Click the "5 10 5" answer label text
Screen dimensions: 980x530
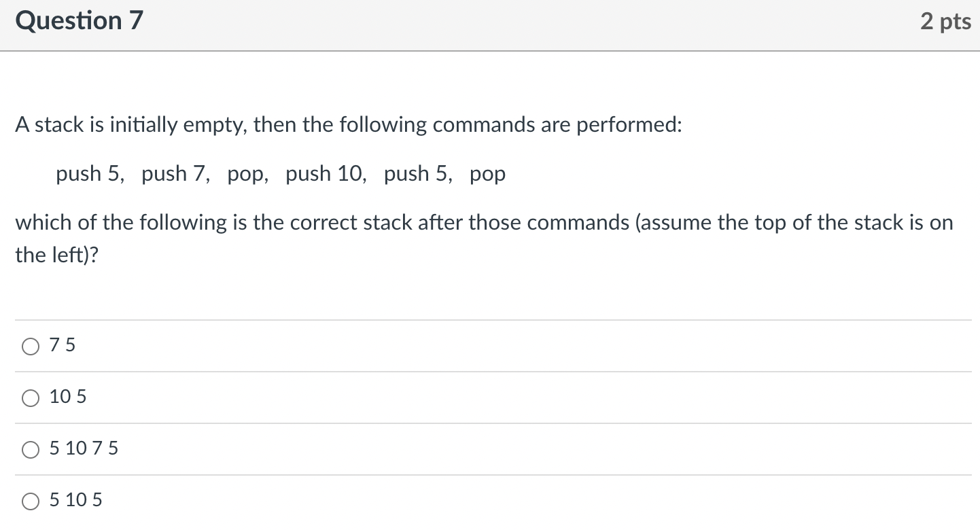pos(75,500)
